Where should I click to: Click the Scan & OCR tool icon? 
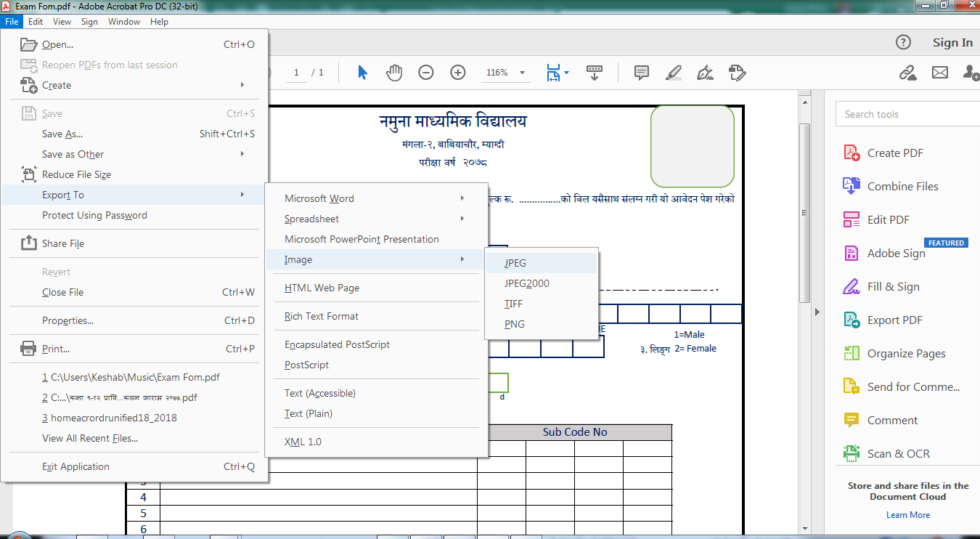(851, 453)
